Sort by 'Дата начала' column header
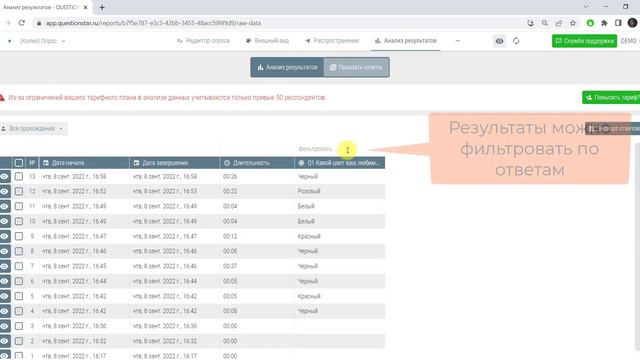This screenshot has width=640, height=360. [84, 163]
